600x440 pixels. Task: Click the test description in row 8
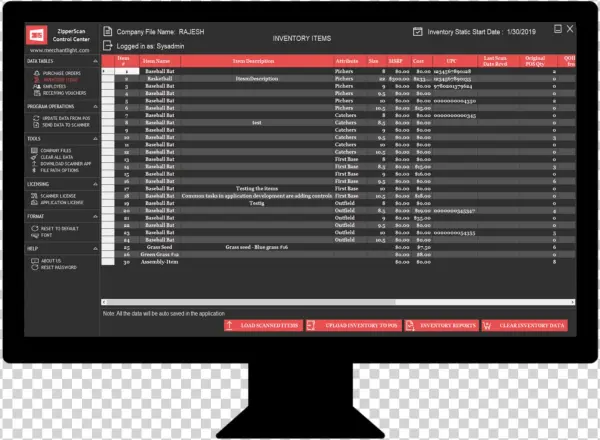click(257, 123)
